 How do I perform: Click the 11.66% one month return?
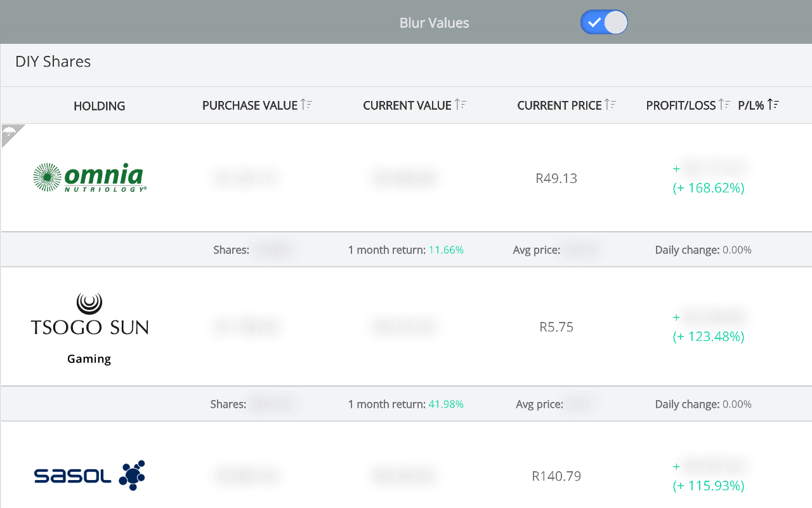(x=446, y=250)
